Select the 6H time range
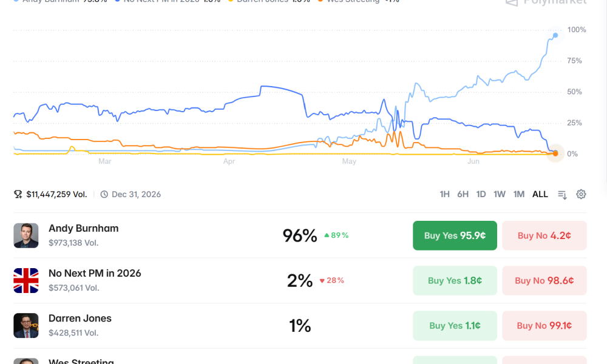The width and height of the screenshot is (607, 364). pyautogui.click(x=463, y=194)
